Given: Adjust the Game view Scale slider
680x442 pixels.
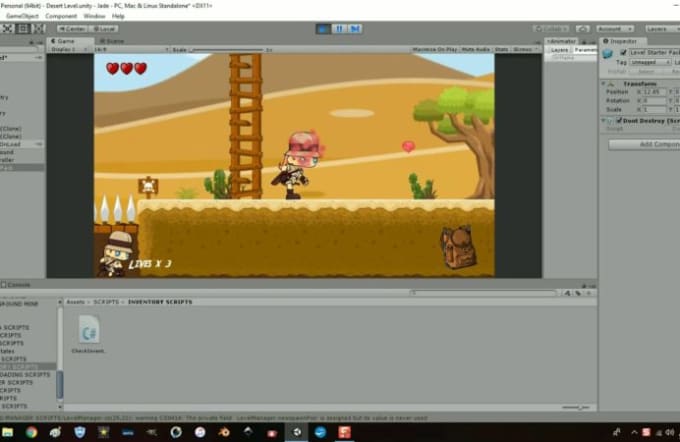Looking at the screenshot, I should [229, 50].
